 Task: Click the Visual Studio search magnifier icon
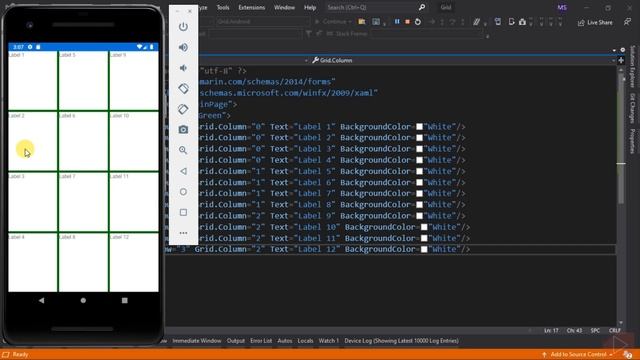click(x=422, y=7)
